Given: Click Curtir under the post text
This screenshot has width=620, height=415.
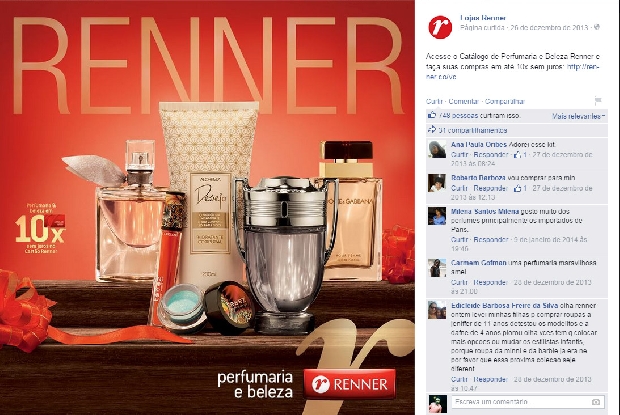Looking at the screenshot, I should tap(434, 101).
